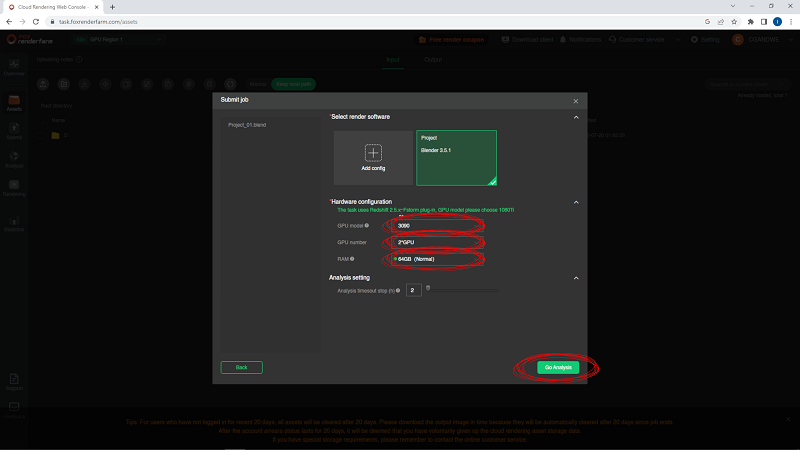This screenshot has width=800, height=450.
Task: Open Submit in the sidebar
Action: point(14,131)
